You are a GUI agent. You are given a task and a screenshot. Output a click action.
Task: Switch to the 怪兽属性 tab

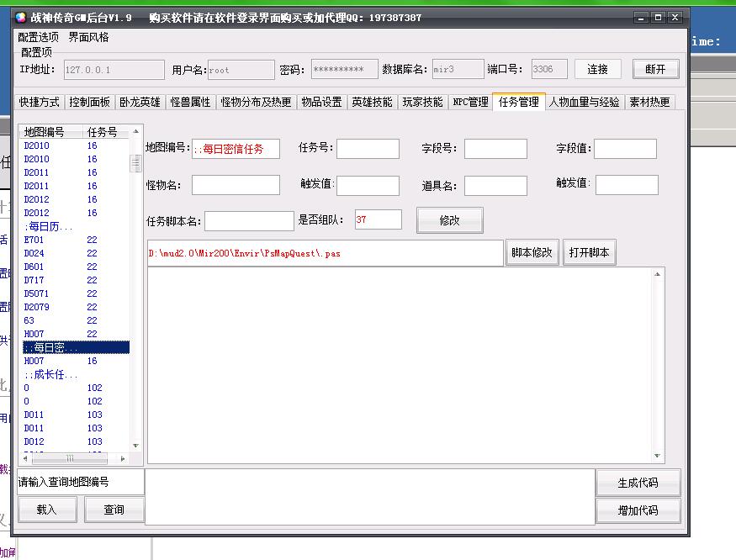coord(190,102)
